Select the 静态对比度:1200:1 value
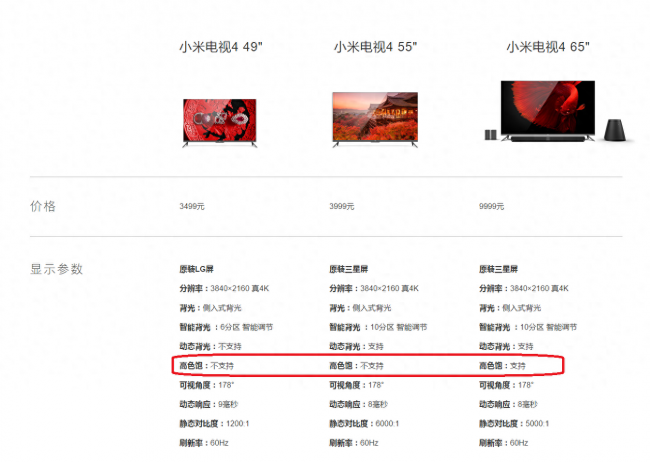Viewport: 650px width, 462px height. click(214, 423)
